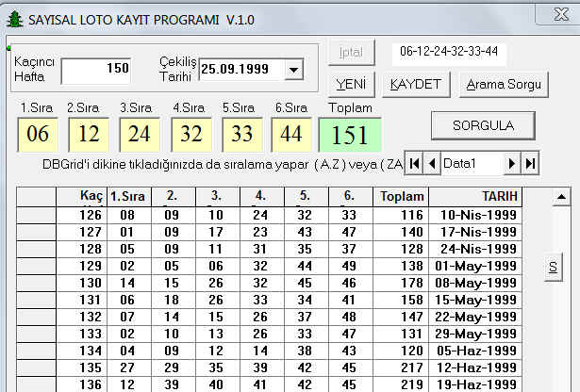Click the disabled İptal button
The image size is (580, 392).
click(x=352, y=52)
